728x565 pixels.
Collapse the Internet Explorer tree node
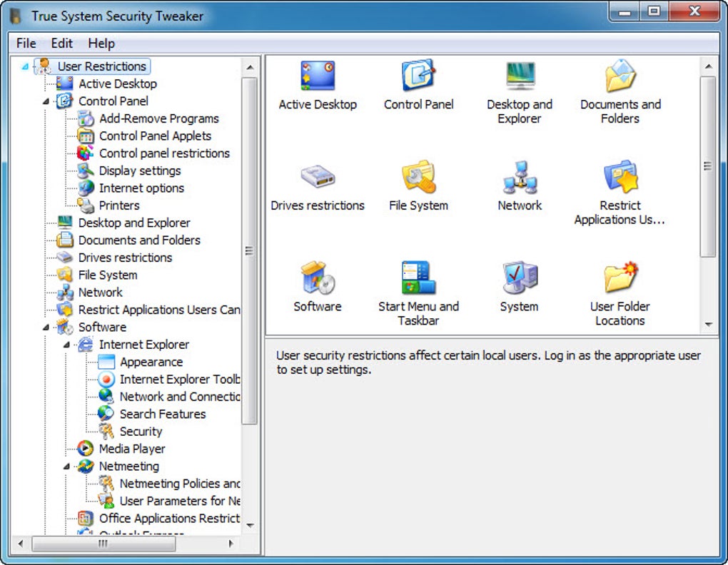pos(66,345)
